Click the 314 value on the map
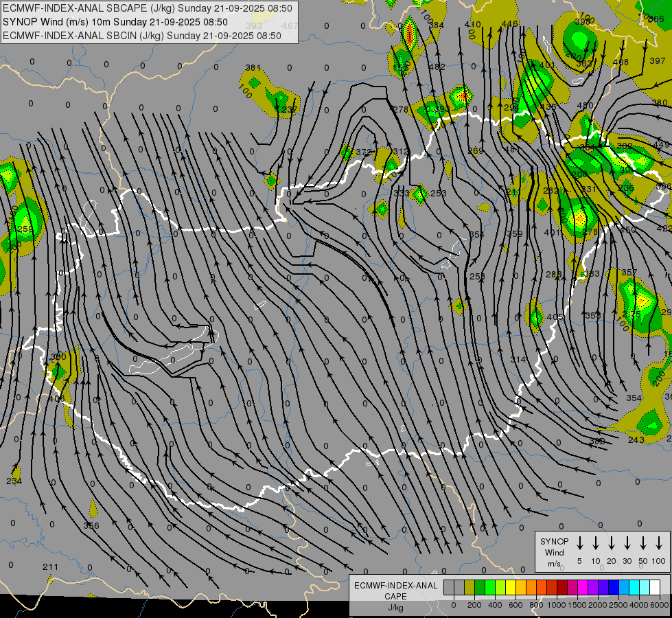The image size is (672, 618). [x=518, y=359]
